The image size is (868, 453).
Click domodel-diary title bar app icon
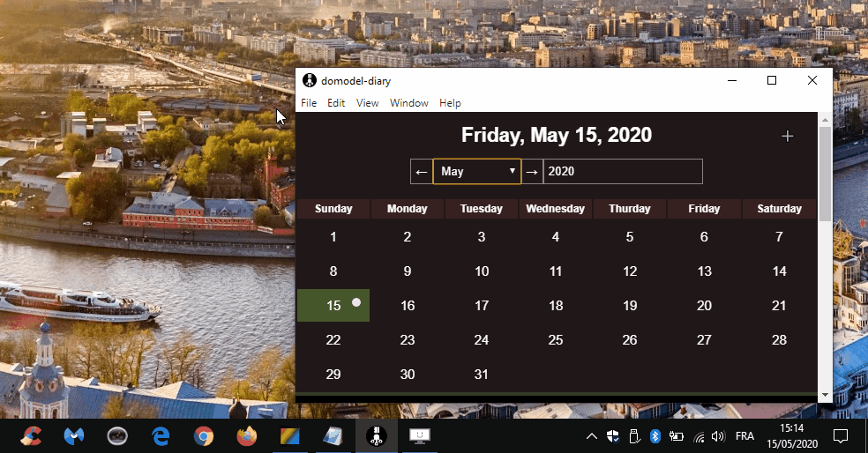click(310, 81)
